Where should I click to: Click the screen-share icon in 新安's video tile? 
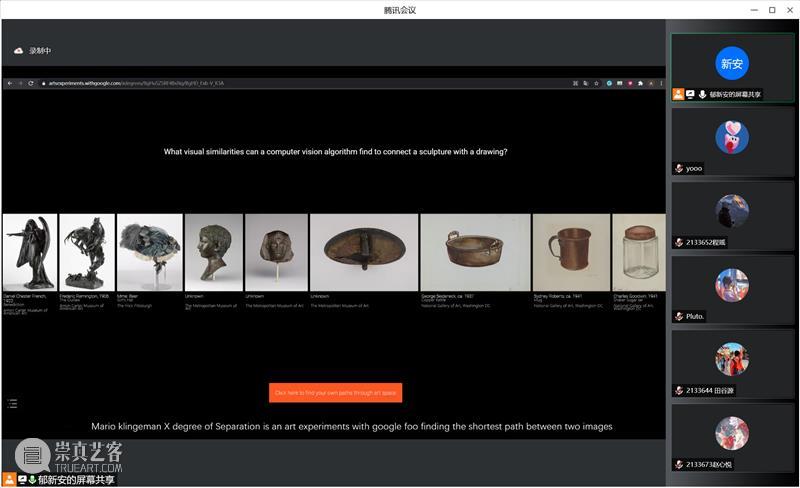690,94
